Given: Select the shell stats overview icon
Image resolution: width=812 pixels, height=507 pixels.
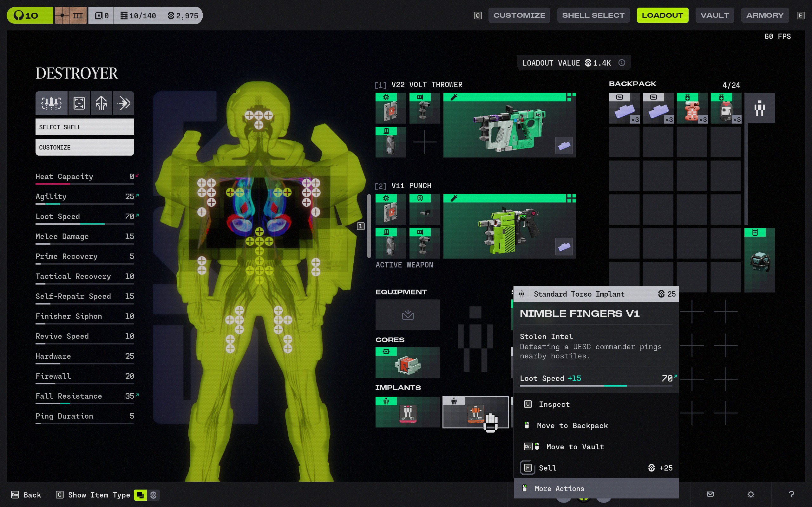Looking at the screenshot, I should tap(51, 103).
